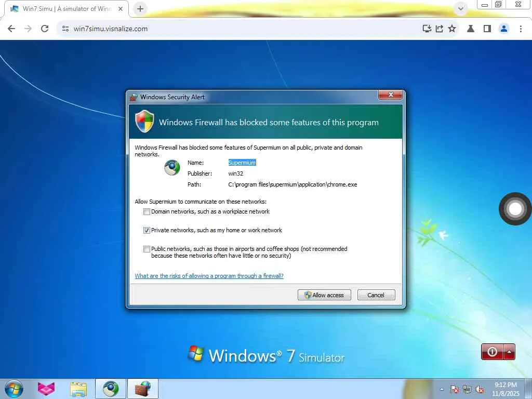Viewport: 532px width, 399px height.
Task: Toggle the side panel icon
Action: point(487,29)
